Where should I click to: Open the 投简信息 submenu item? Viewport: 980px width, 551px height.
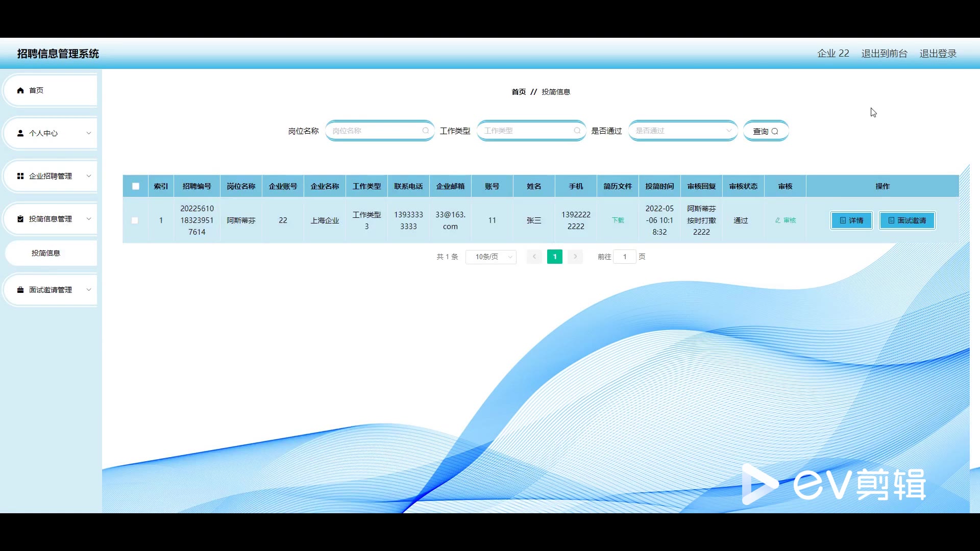point(46,253)
